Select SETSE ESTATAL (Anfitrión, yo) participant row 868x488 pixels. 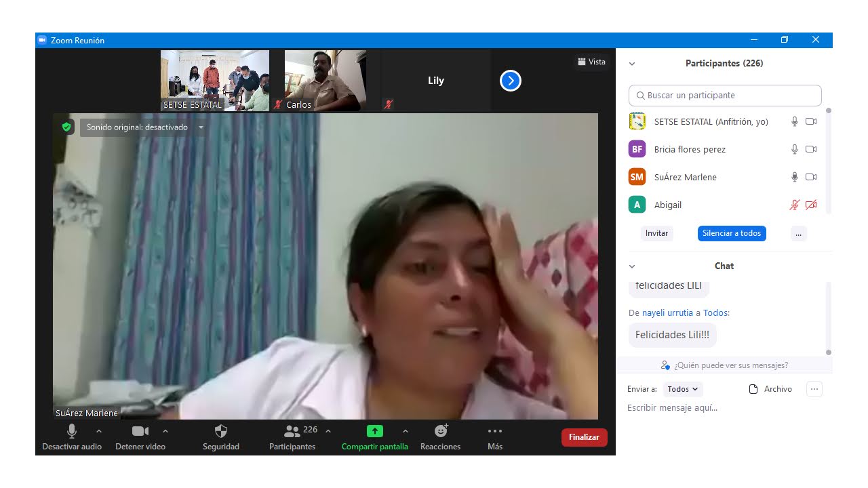click(724, 121)
